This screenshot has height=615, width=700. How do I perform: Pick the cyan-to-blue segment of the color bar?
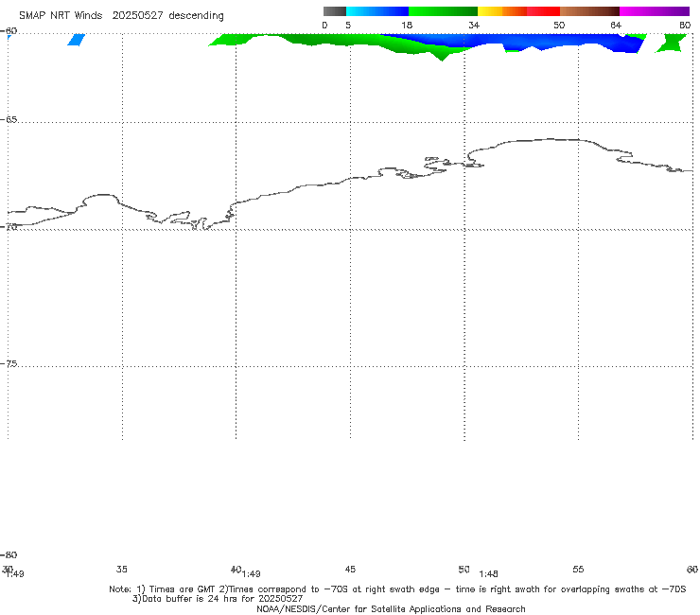(x=377, y=11)
